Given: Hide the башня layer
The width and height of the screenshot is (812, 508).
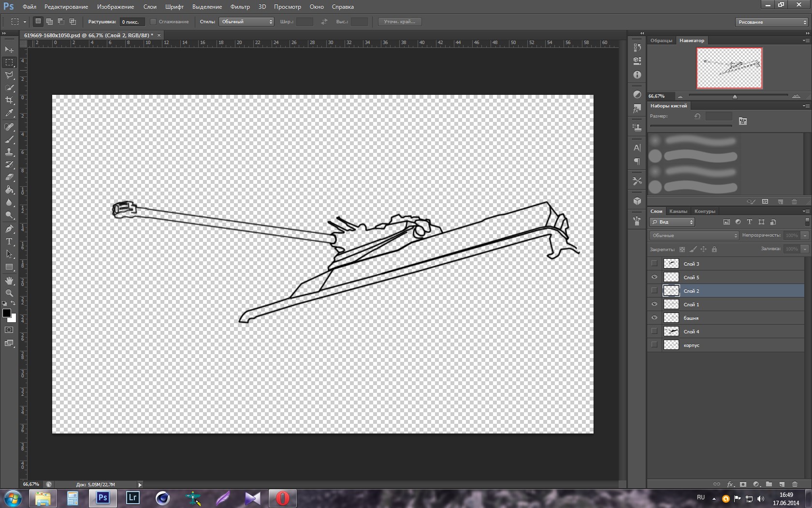Looking at the screenshot, I should point(654,318).
